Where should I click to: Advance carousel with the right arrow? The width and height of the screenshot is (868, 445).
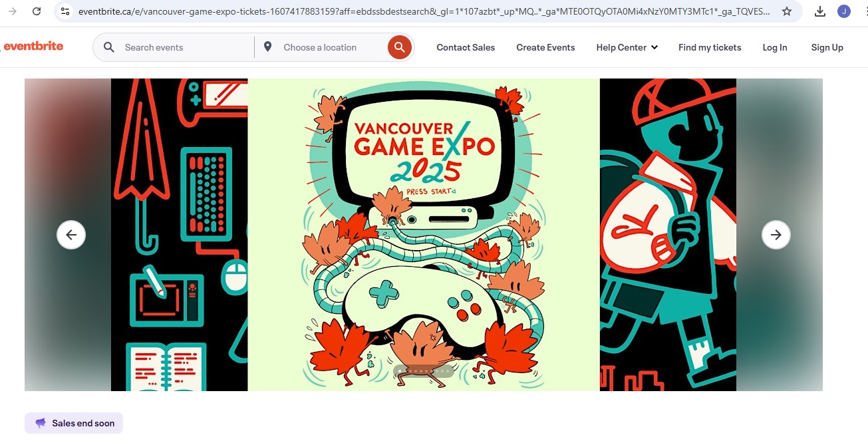click(776, 235)
